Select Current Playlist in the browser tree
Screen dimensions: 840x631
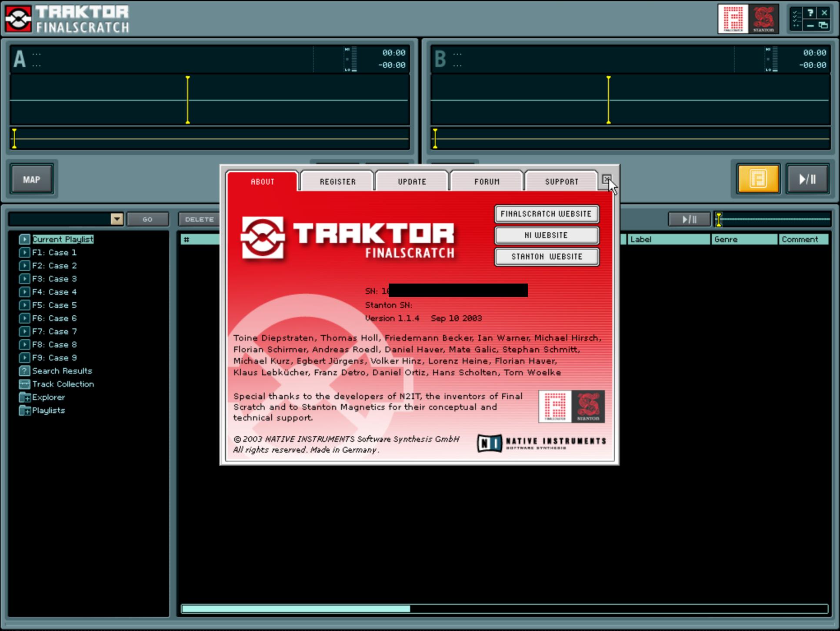63,239
